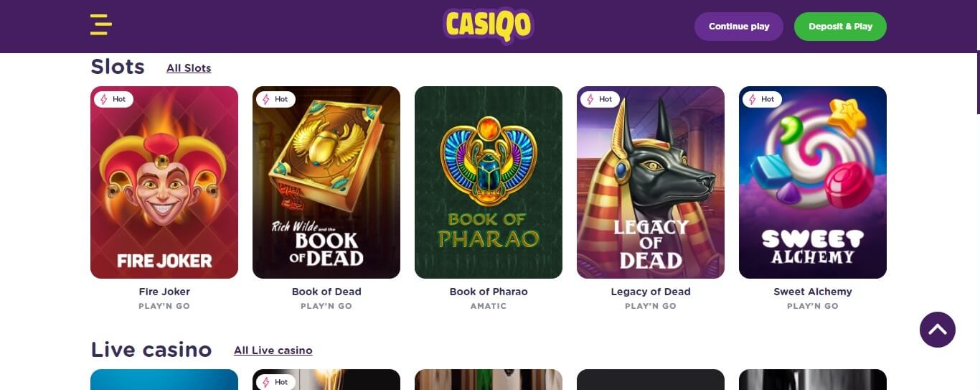
Task: Open the All Live casino link
Action: click(273, 350)
